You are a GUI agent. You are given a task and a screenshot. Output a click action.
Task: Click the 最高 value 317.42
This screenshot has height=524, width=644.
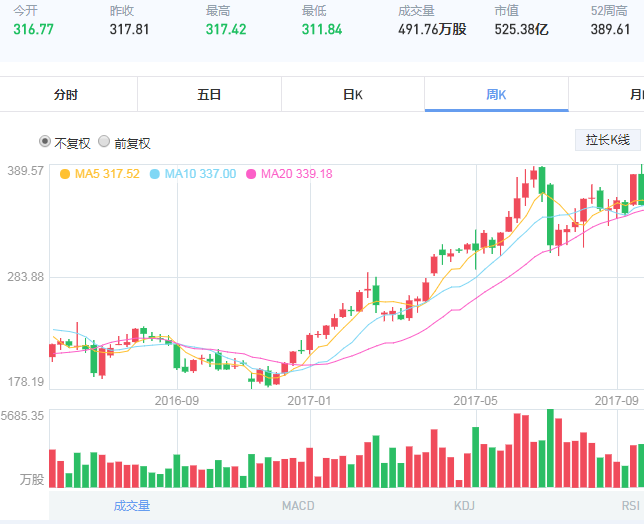pos(226,30)
